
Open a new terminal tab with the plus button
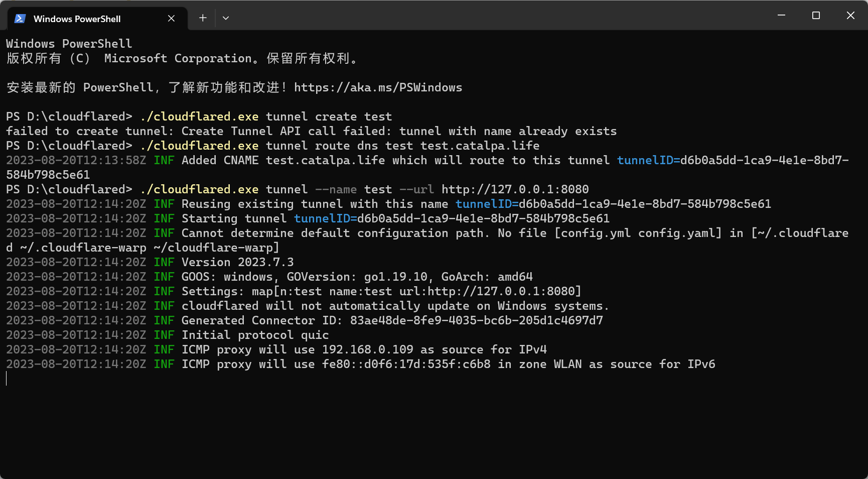[x=203, y=18]
